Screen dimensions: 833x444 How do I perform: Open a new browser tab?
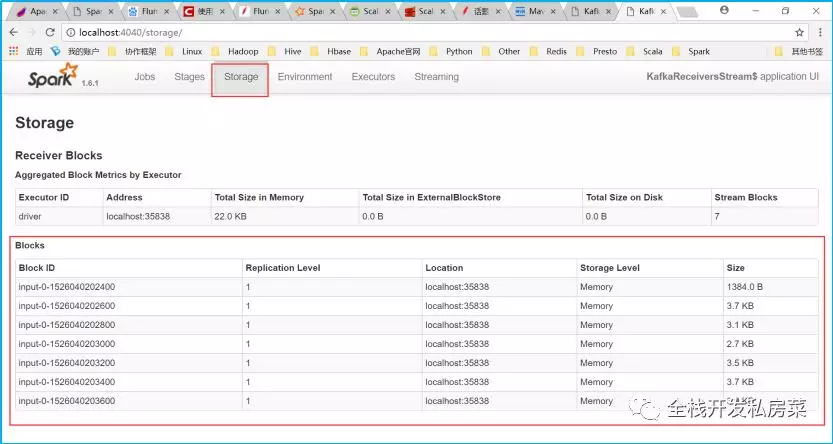tap(687, 12)
